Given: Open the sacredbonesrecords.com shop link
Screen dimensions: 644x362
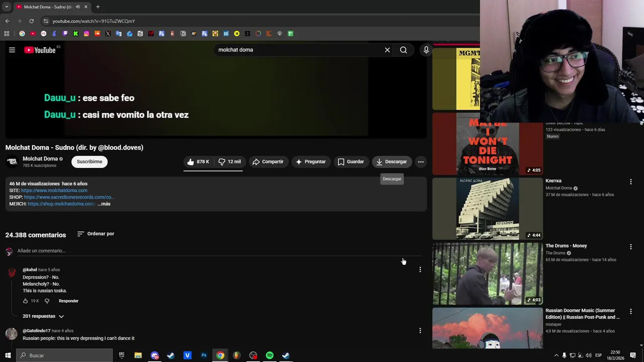Looking at the screenshot, I should [69, 197].
